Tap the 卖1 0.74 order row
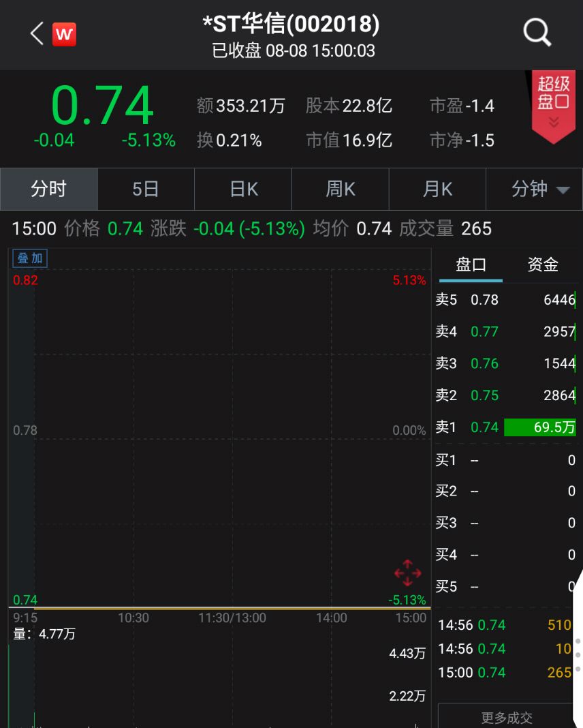Screen dimensions: 583x728 click(x=505, y=427)
